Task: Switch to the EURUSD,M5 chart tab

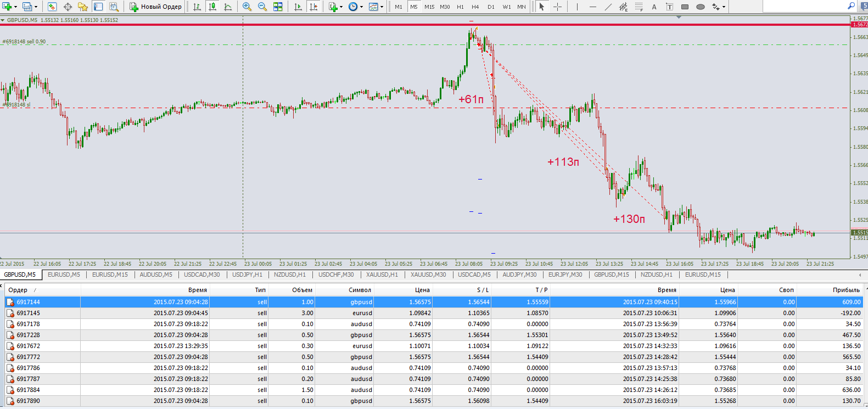Action: click(x=64, y=274)
